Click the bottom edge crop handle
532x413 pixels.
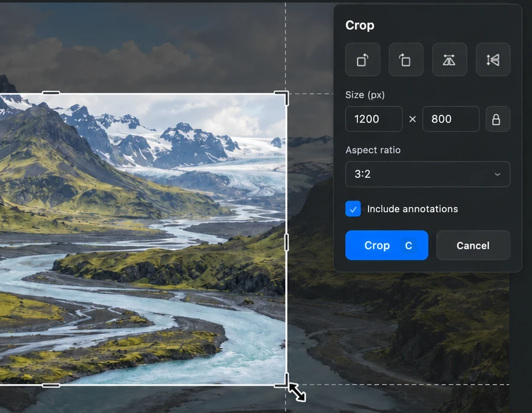[51, 385]
